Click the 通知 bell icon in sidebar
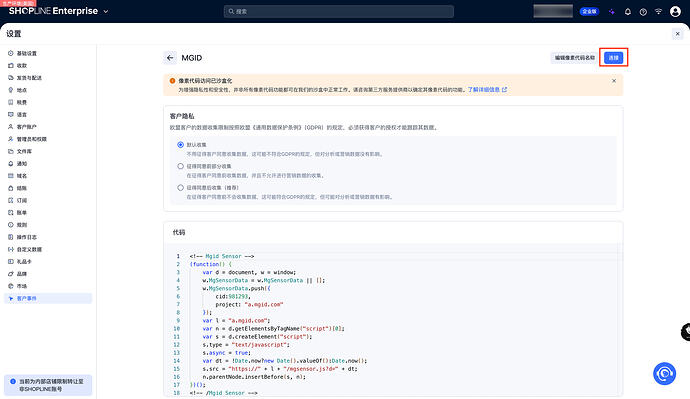Image resolution: width=690 pixels, height=399 pixels. click(11, 164)
